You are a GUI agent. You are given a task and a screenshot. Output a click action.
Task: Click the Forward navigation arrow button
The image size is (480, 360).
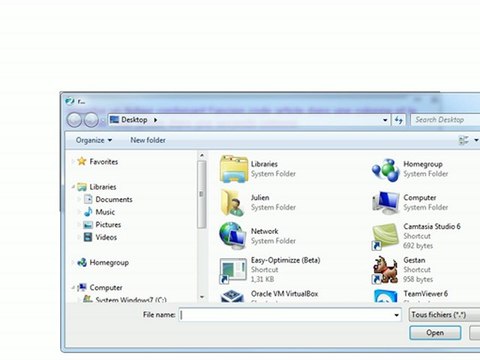91,120
